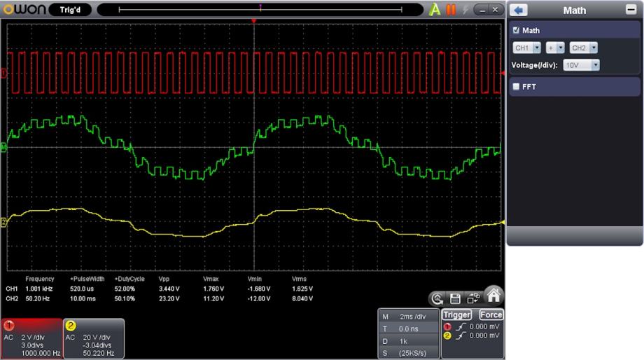Viewport: 644px width, 360px height.
Task: Click the Trigger button
Action: coord(457,315)
